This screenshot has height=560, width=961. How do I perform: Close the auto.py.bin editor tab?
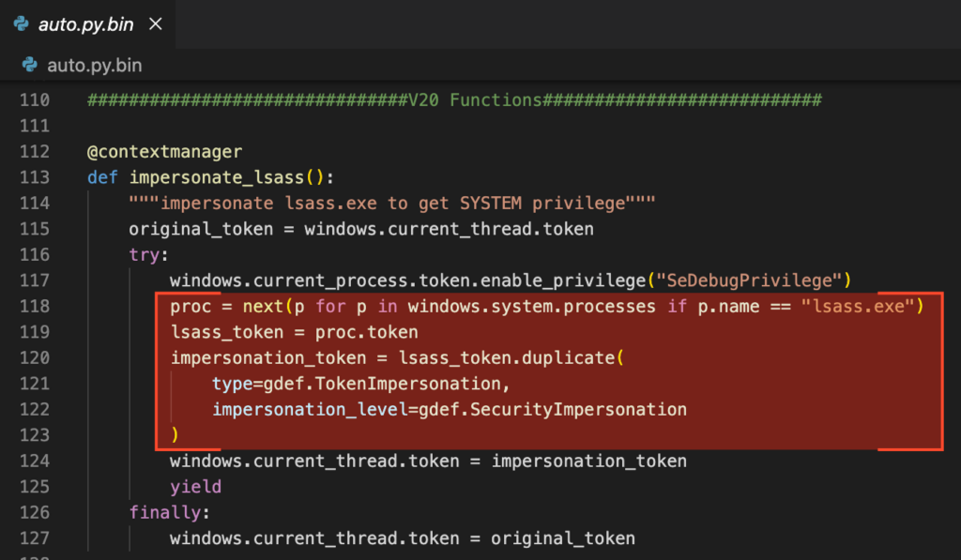pos(155,23)
